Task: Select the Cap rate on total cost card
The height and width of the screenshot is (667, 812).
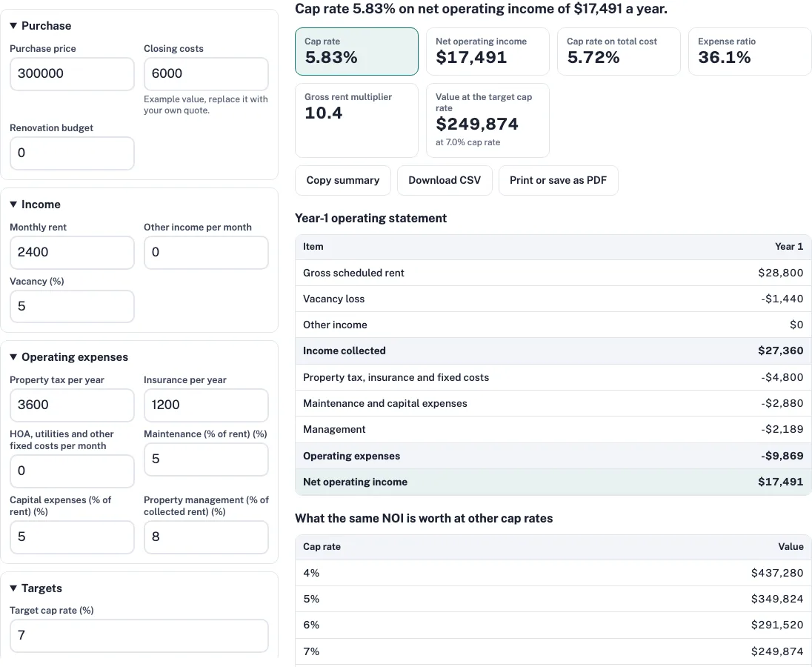Action: [619, 51]
